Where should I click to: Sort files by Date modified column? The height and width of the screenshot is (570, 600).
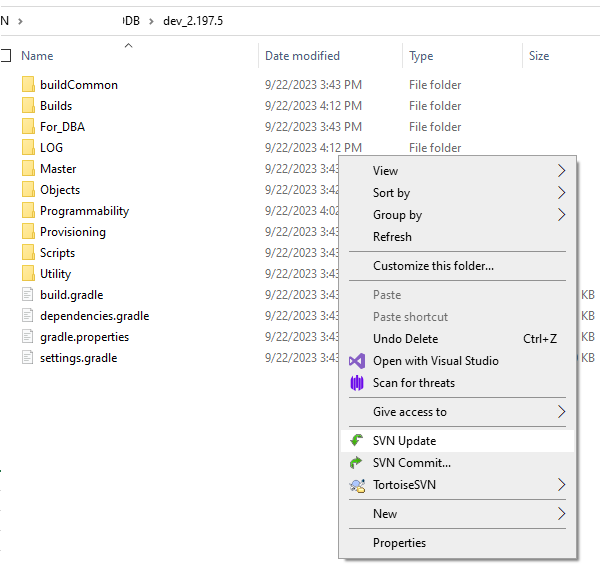tap(302, 56)
